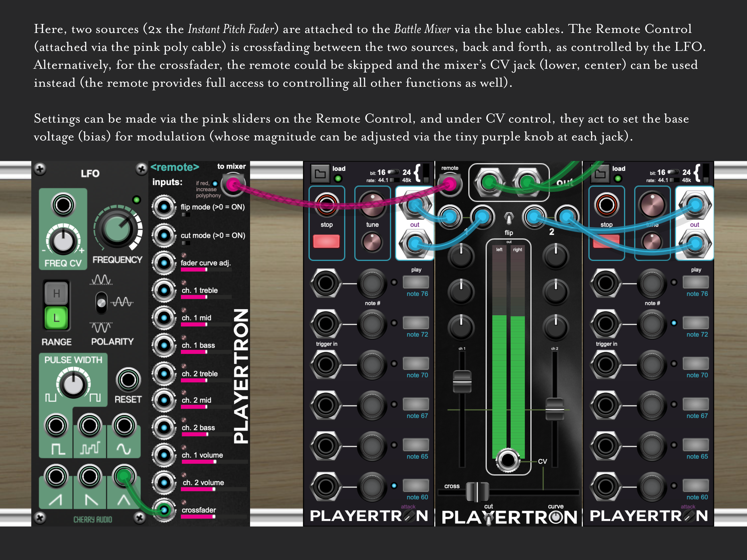Click the LFO sine wave output jack
747x560 pixels.
(x=124, y=426)
